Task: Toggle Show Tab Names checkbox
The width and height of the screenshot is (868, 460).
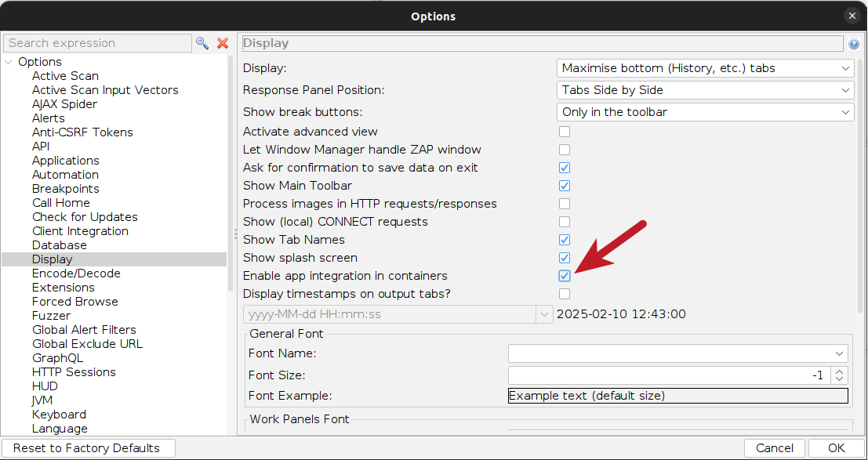Action: 564,240
